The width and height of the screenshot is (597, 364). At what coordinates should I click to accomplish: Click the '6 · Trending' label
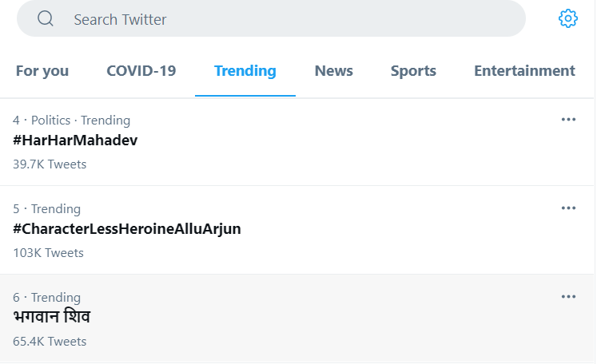47,298
